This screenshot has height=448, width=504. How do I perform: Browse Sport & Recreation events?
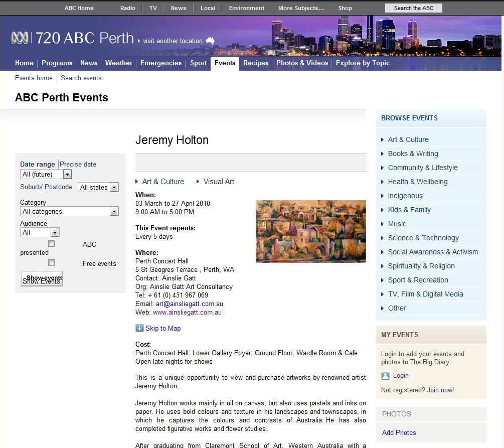point(418,280)
